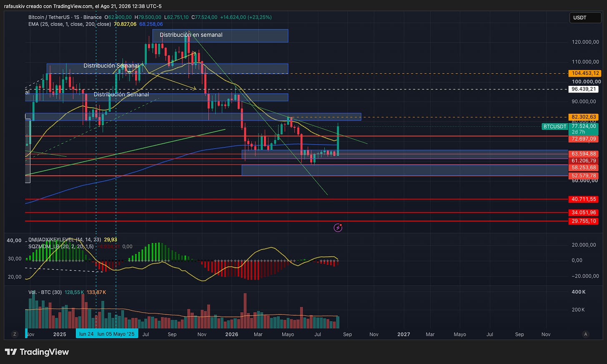
Task: Click the lightning flash icon below the chart
Action: click(x=338, y=227)
